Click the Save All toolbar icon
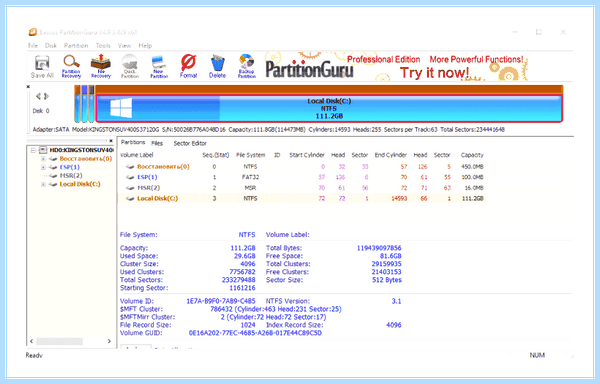This screenshot has width=600, height=384. click(x=42, y=67)
